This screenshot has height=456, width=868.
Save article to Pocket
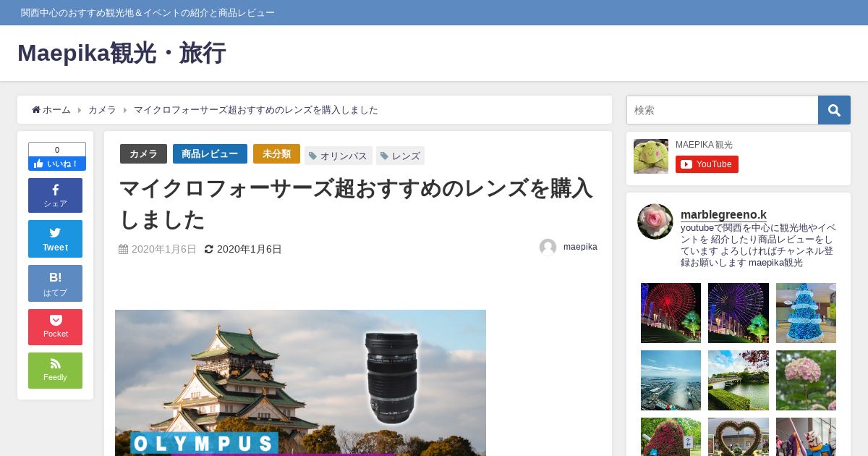click(55, 327)
